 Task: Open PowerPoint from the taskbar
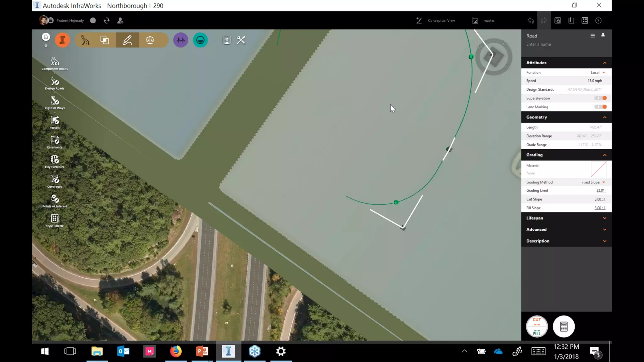(202, 351)
